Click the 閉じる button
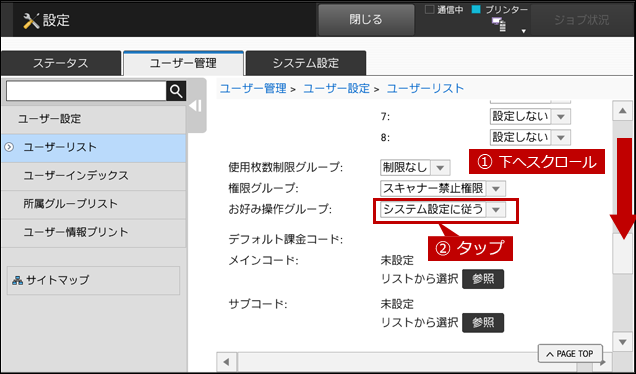The image size is (636, 374). click(366, 20)
